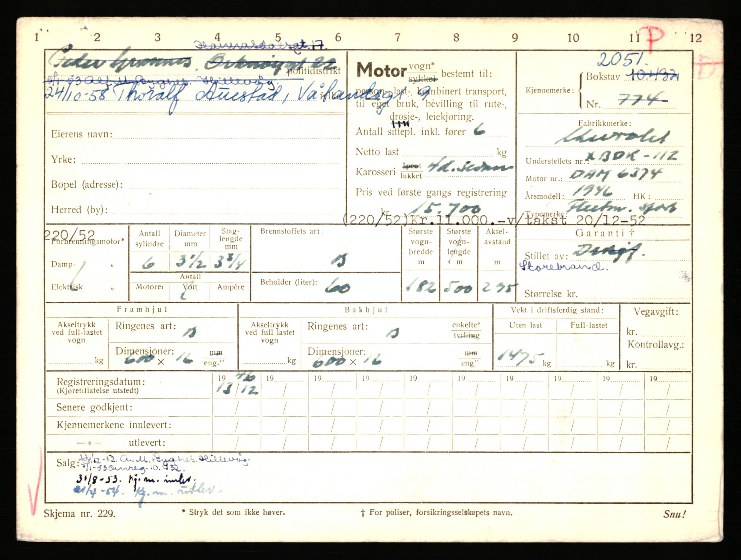Click the 'Beholder (liter):' label
This screenshot has width=741, height=560.
(x=288, y=282)
